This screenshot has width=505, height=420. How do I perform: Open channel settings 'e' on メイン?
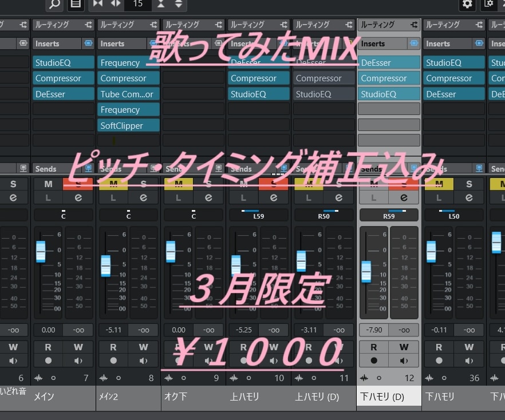(x=78, y=197)
